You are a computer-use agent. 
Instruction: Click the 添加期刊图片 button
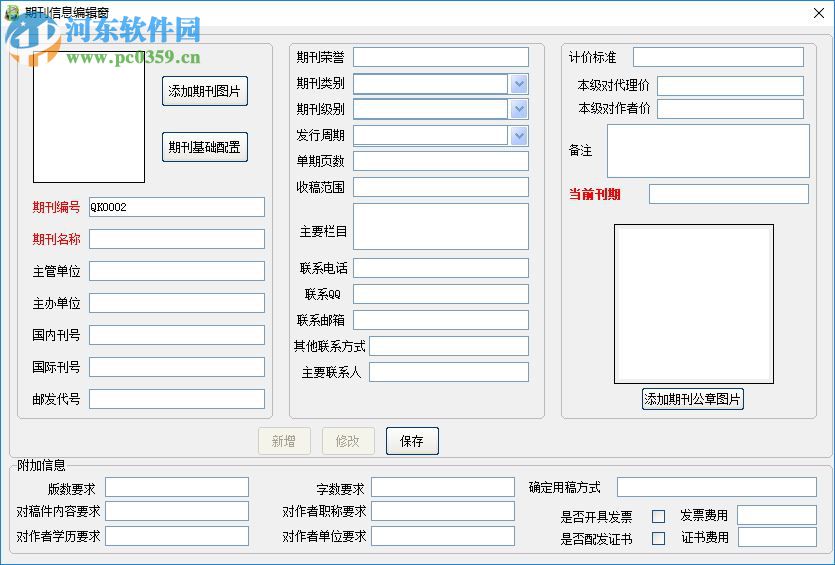204,91
